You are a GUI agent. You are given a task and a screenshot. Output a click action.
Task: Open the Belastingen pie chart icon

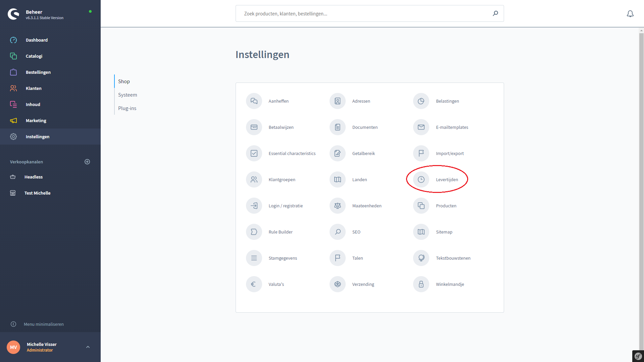coord(421,101)
